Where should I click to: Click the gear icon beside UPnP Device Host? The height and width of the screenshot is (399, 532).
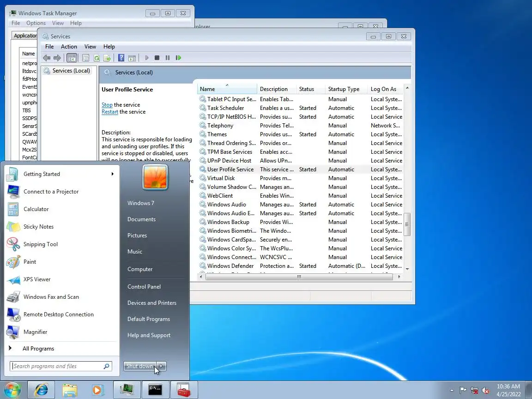[x=203, y=161]
